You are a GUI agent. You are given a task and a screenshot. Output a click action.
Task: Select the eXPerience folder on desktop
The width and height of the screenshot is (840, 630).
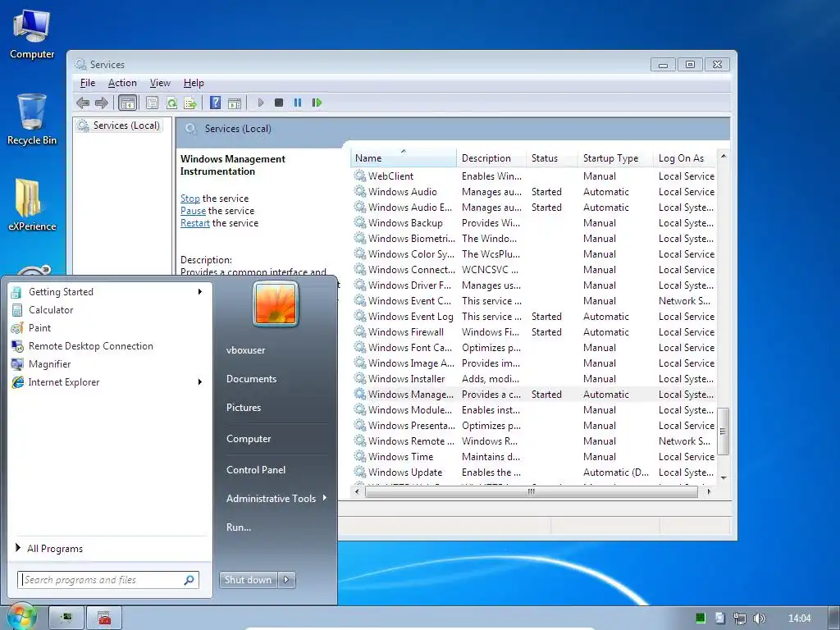pyautogui.click(x=32, y=204)
